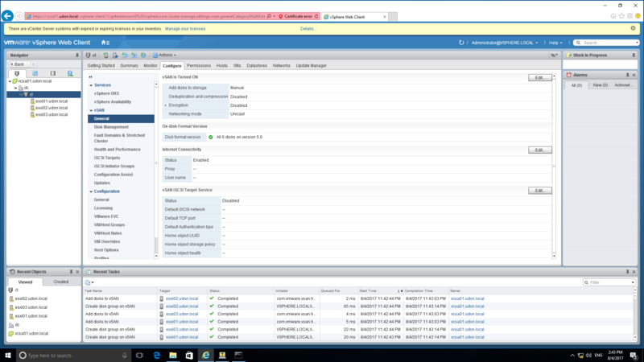
Task: Close the Alarms panel
Action: pyautogui.click(x=634, y=75)
